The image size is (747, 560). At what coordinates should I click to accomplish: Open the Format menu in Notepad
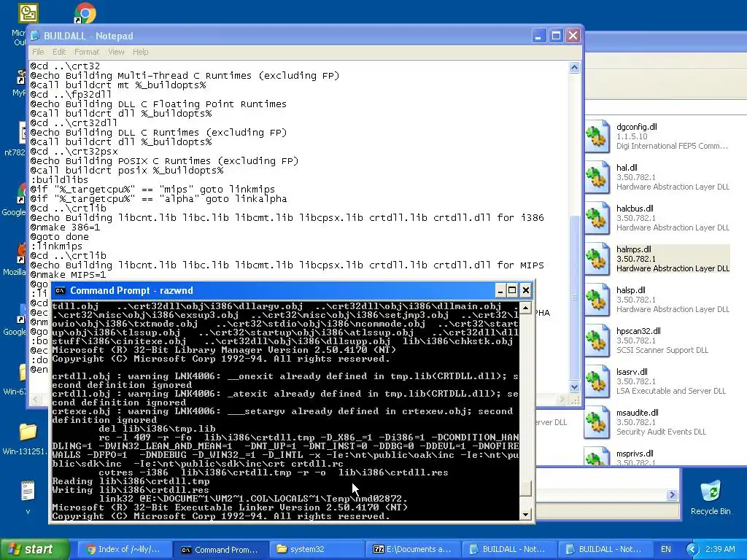87,52
